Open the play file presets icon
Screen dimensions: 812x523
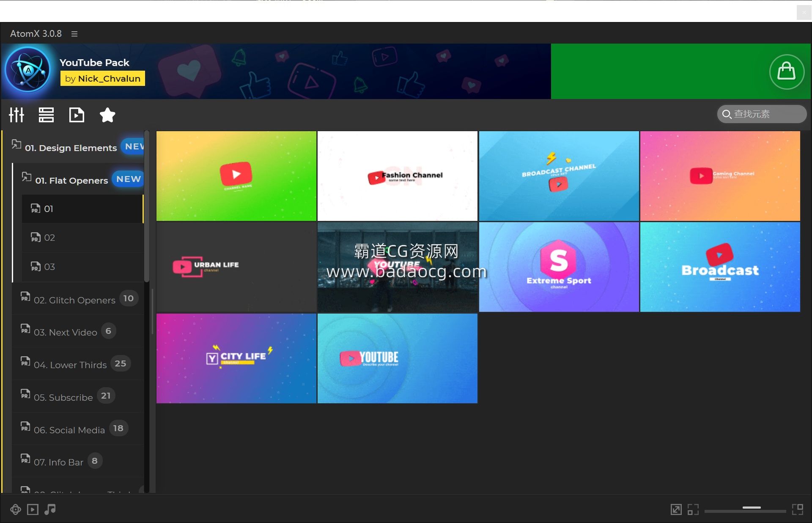point(77,115)
